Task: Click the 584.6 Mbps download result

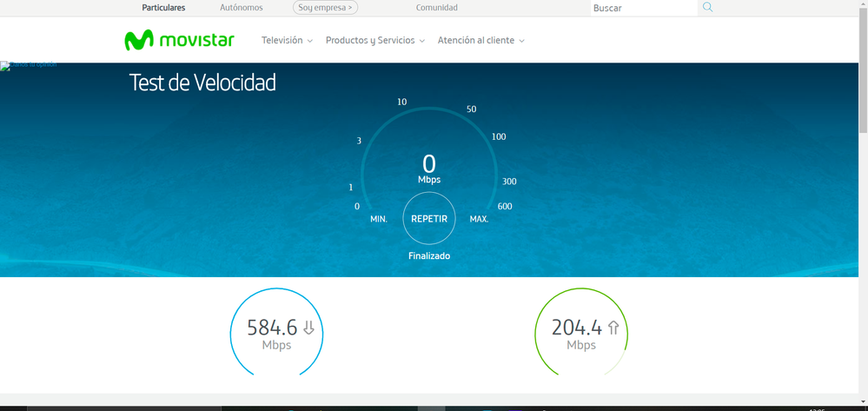Action: 277,334
